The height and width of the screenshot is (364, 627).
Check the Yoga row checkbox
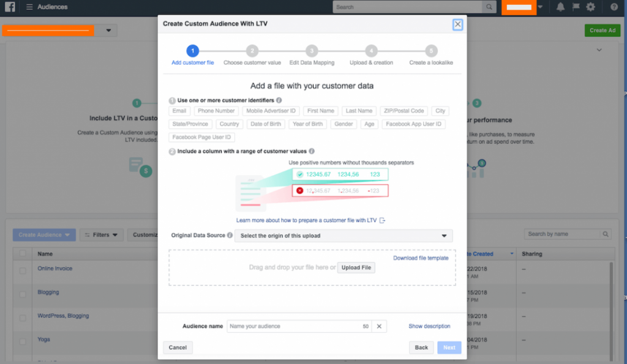tap(23, 341)
